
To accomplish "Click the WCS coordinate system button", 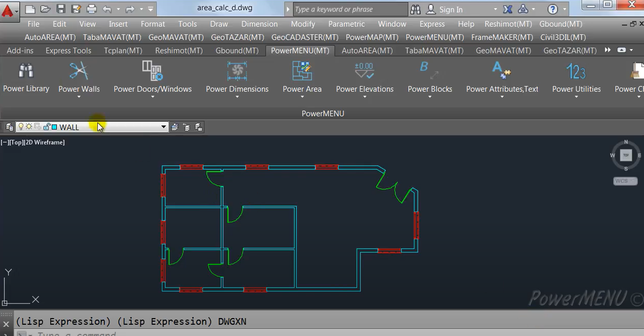I will point(625,181).
